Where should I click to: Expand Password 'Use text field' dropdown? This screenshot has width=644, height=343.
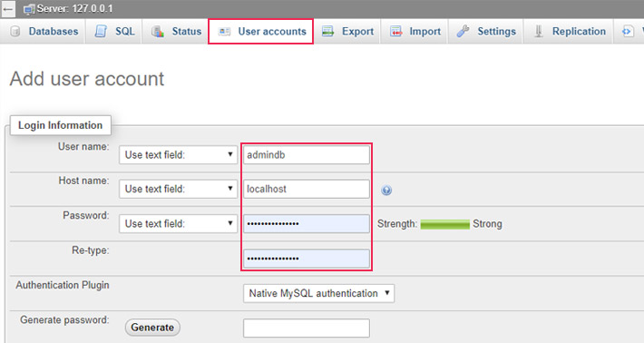[179, 224]
